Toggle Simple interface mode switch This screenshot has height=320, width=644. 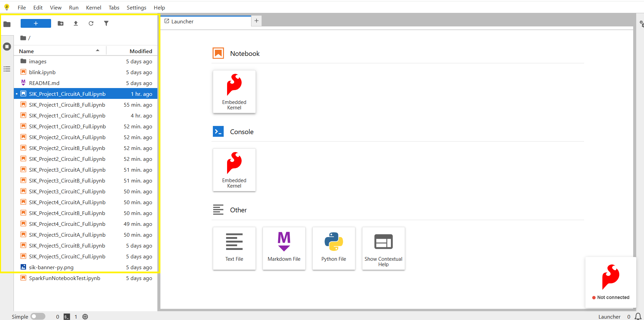38,316
